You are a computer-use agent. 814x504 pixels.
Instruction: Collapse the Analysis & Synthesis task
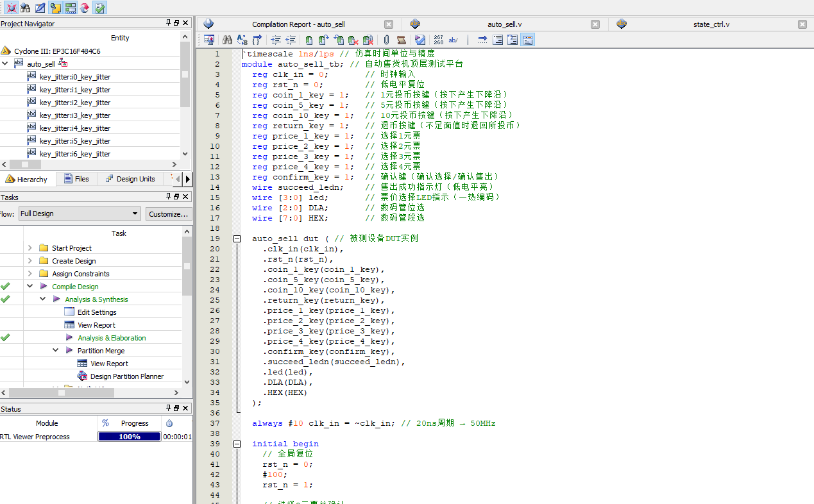[x=43, y=299]
